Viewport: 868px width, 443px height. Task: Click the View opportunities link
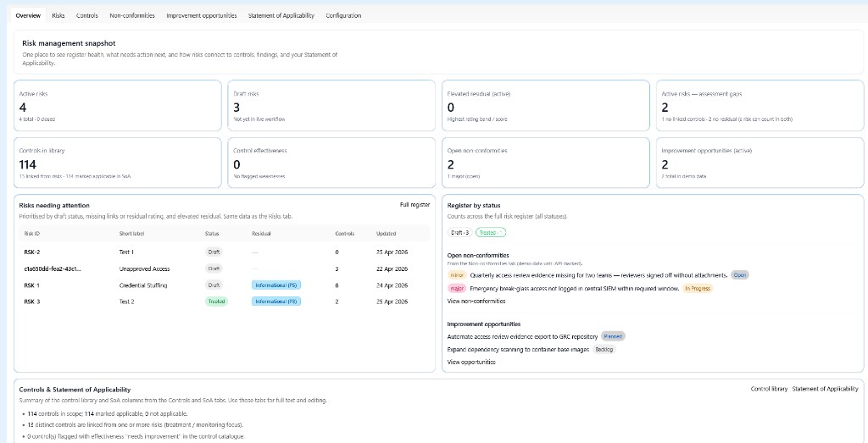[471, 363]
